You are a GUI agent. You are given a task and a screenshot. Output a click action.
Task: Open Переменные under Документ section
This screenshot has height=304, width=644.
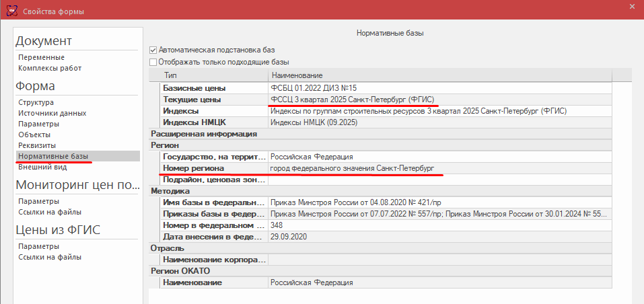click(41, 57)
